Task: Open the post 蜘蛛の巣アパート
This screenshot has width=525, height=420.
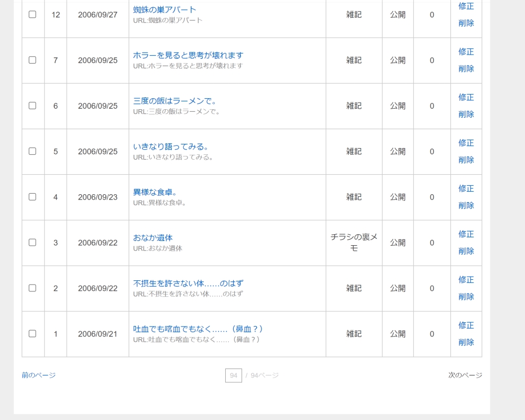Action: tap(164, 10)
